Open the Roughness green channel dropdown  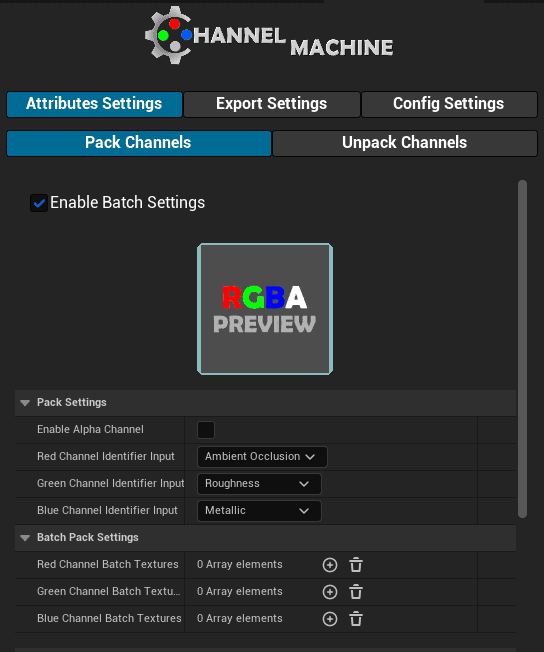[x=259, y=484]
